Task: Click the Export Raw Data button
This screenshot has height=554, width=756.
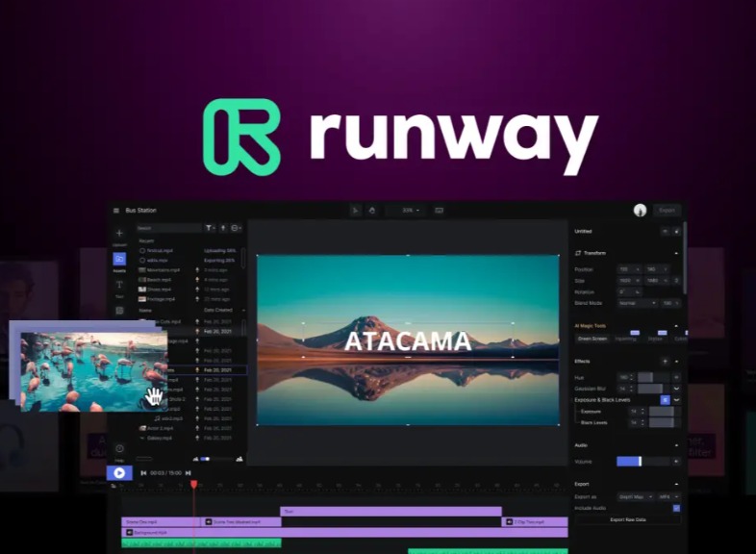Action: click(x=628, y=519)
